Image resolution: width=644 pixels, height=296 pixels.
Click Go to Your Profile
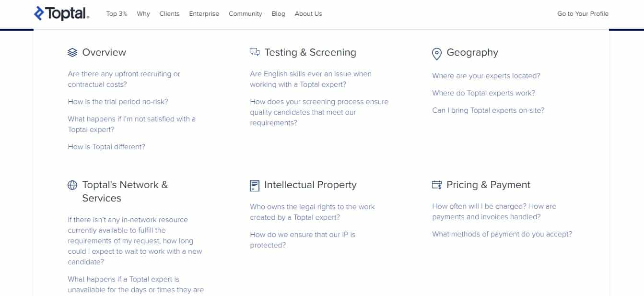pyautogui.click(x=583, y=14)
